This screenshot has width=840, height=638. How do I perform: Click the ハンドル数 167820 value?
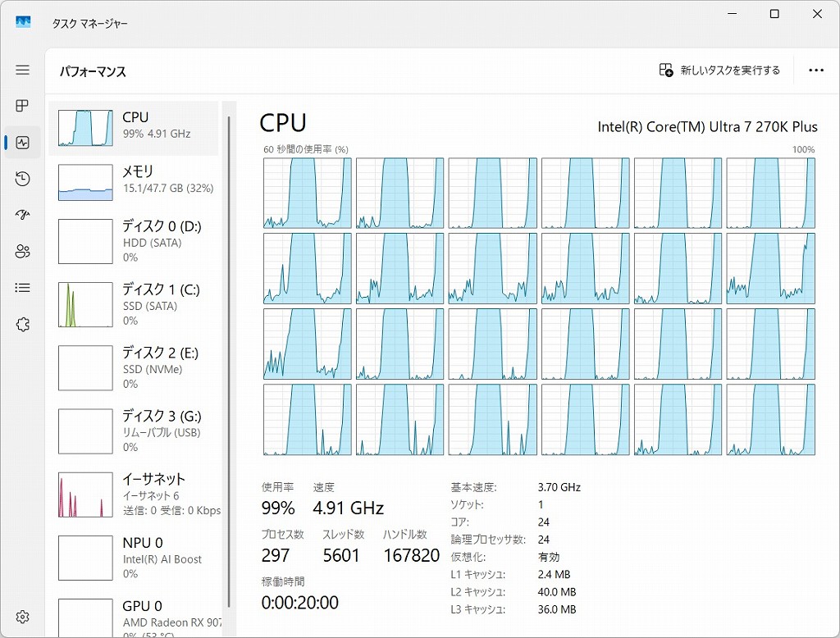coord(412,555)
